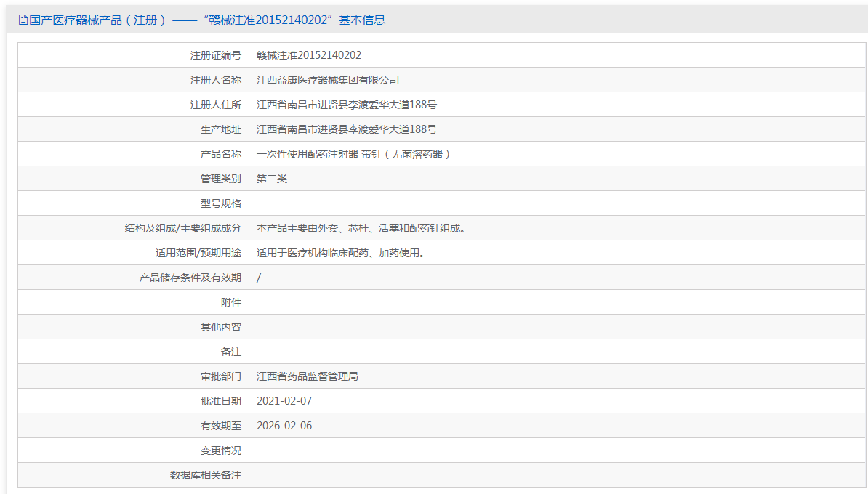Click the 批准日期 label
The image size is (868, 494).
(x=221, y=401)
